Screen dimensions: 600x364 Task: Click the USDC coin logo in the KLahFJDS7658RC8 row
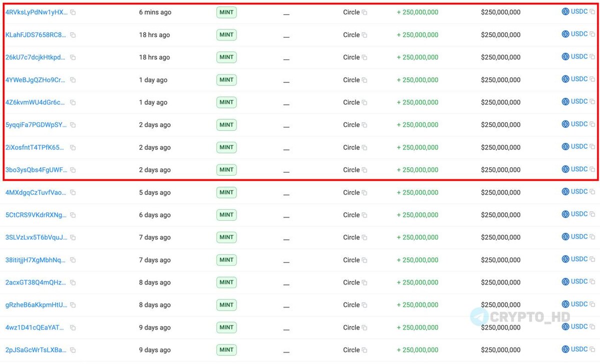[565, 34]
